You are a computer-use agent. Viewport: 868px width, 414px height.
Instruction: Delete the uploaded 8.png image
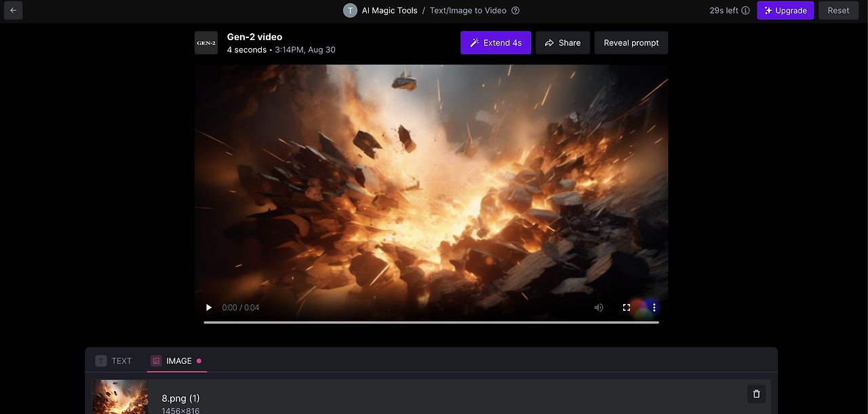(x=757, y=394)
